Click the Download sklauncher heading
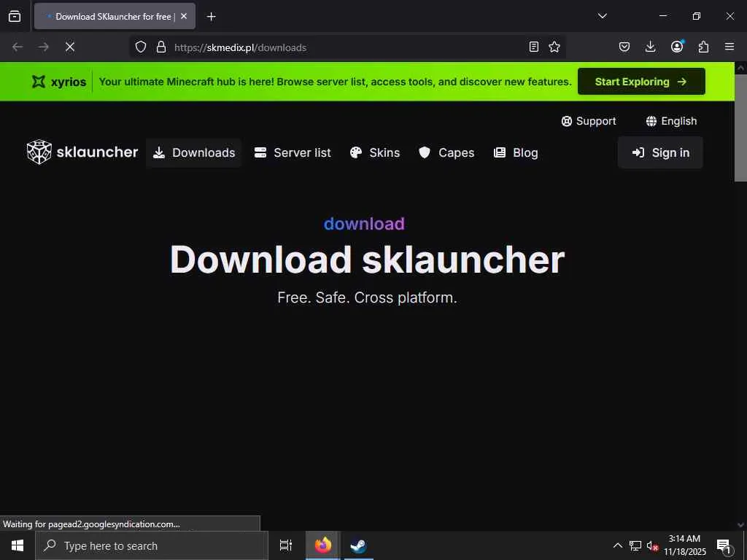The height and width of the screenshot is (560, 747). tap(367, 260)
